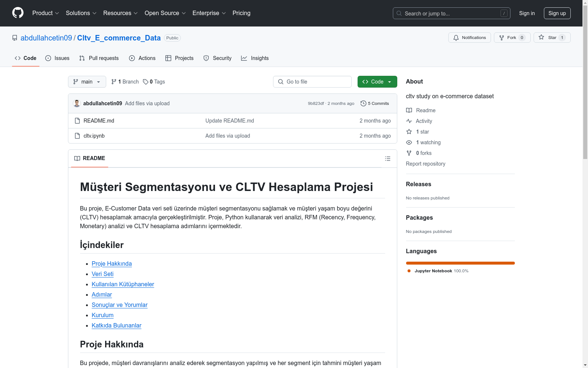
Task: Click the GitHub logo icon
Action: [18, 13]
